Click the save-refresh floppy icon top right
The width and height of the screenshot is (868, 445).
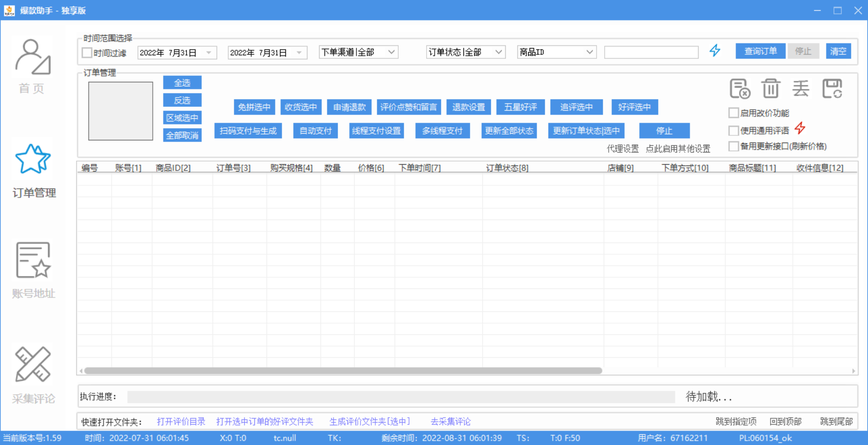tap(833, 88)
